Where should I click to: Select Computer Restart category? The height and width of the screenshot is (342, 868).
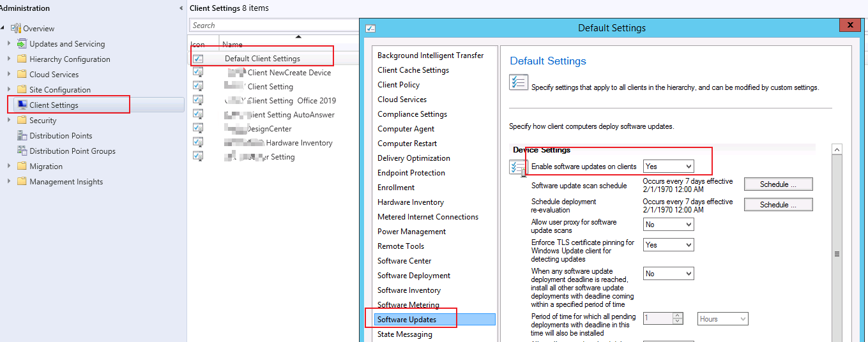(x=407, y=144)
